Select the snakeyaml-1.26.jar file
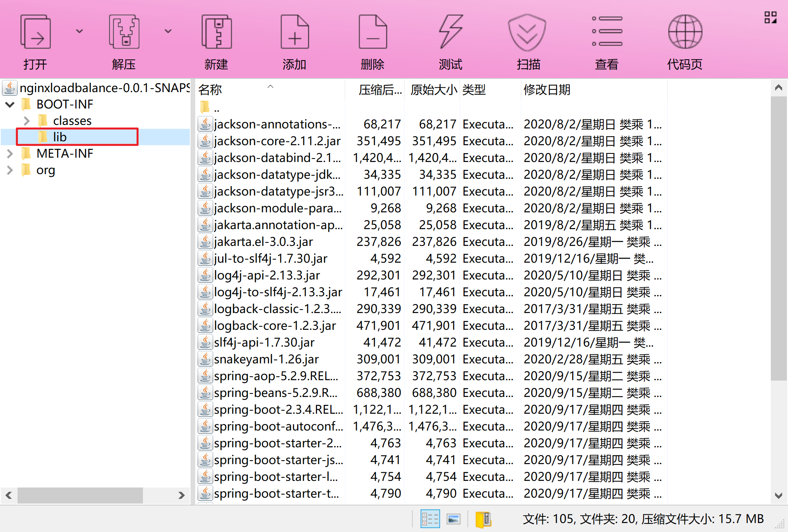 click(x=266, y=359)
